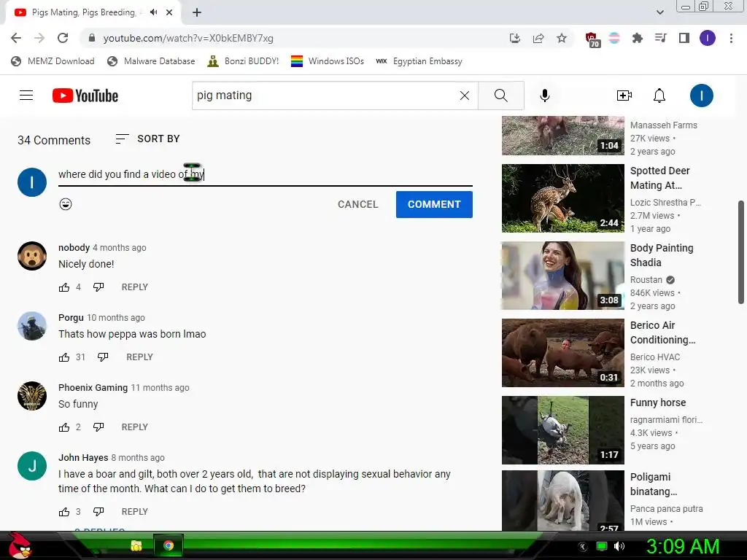Open the tab search dropdown arrow
This screenshot has width=747, height=560.
(x=659, y=12)
